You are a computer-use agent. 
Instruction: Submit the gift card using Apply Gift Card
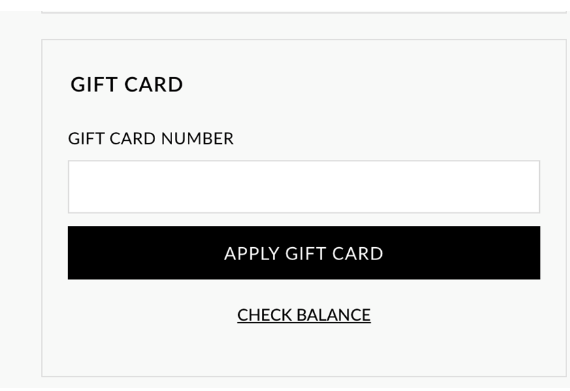point(304,253)
